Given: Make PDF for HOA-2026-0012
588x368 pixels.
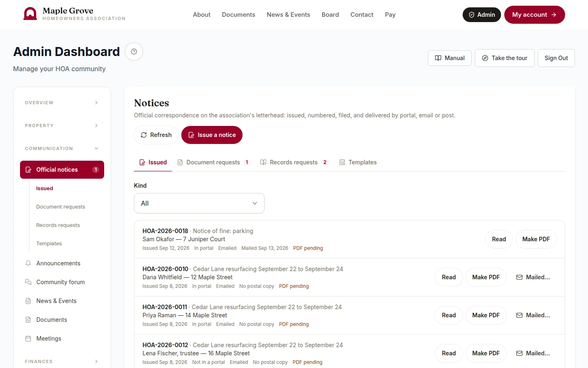Looking at the screenshot, I should coord(486,353).
